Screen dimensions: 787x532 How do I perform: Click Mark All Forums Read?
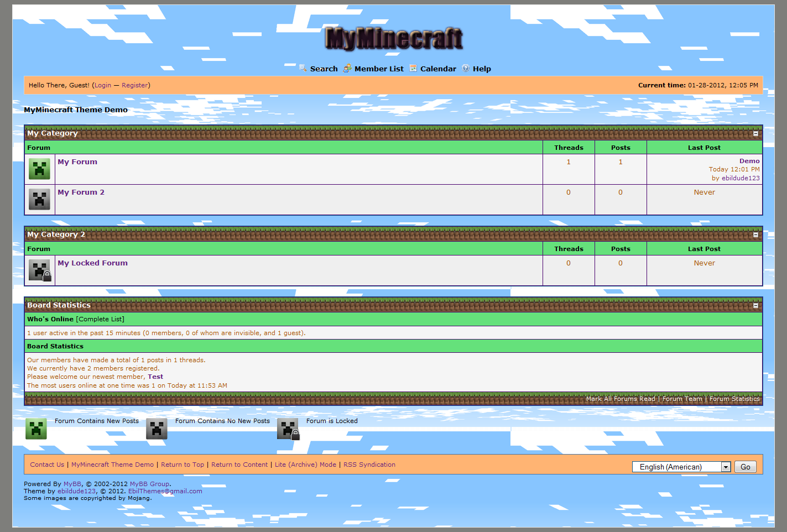tap(621, 399)
